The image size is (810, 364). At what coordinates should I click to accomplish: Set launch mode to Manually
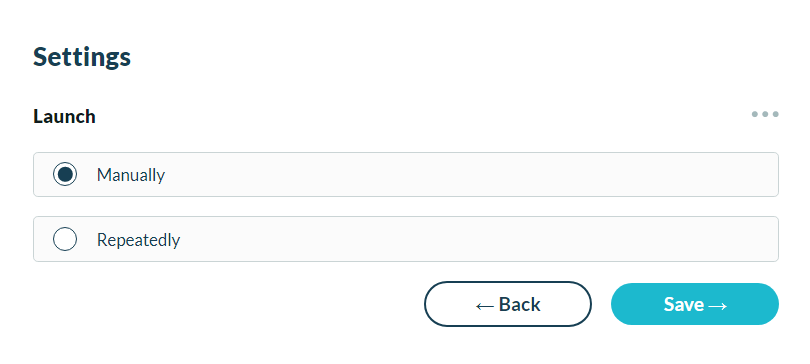point(65,175)
